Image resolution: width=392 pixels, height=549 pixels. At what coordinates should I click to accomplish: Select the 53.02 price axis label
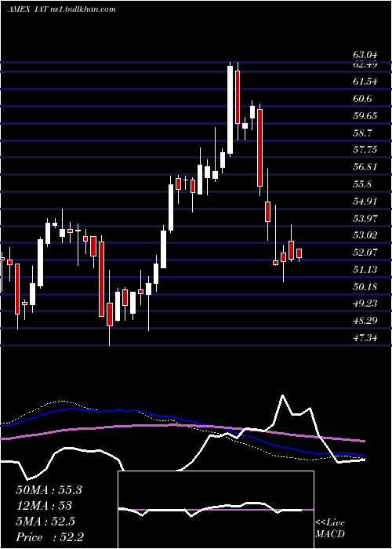coord(365,235)
